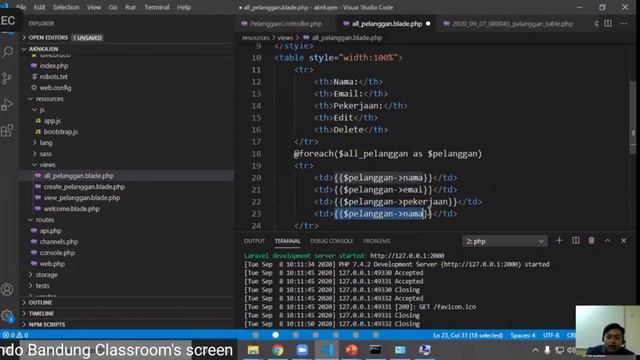Image resolution: width=640 pixels, height=360 pixels.
Task: Open the Edit menu
Action: [40, 7]
